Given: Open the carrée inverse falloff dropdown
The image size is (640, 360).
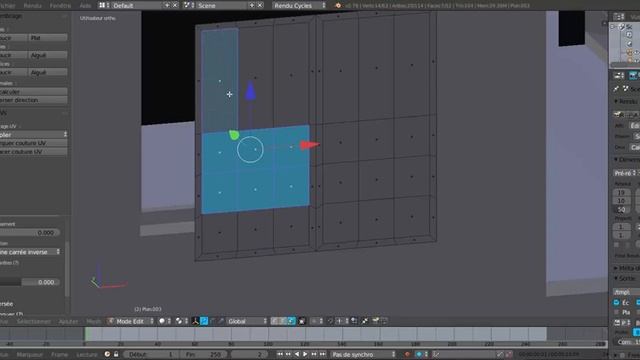Looking at the screenshot, I should coord(30,252).
